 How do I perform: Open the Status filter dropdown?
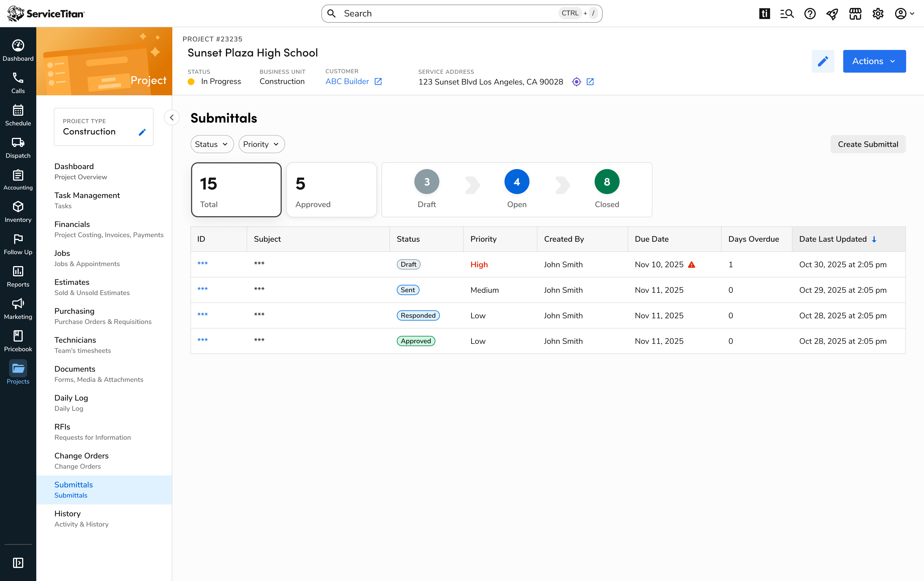click(212, 144)
